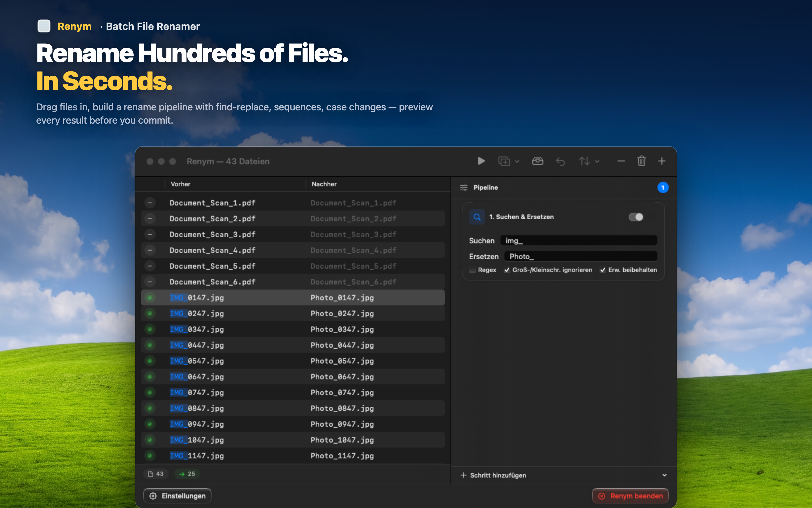Sort by the Nachher column header
Image resolution: width=812 pixels, height=508 pixels.
click(324, 184)
